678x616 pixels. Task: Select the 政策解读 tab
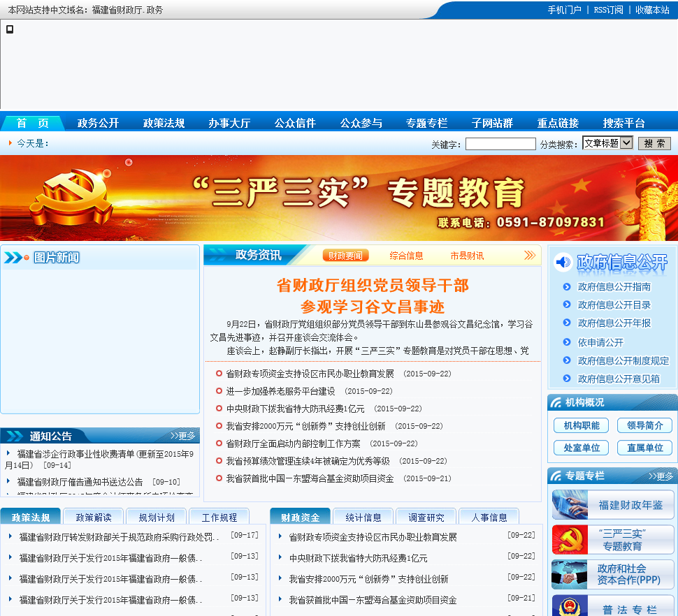[94, 517]
